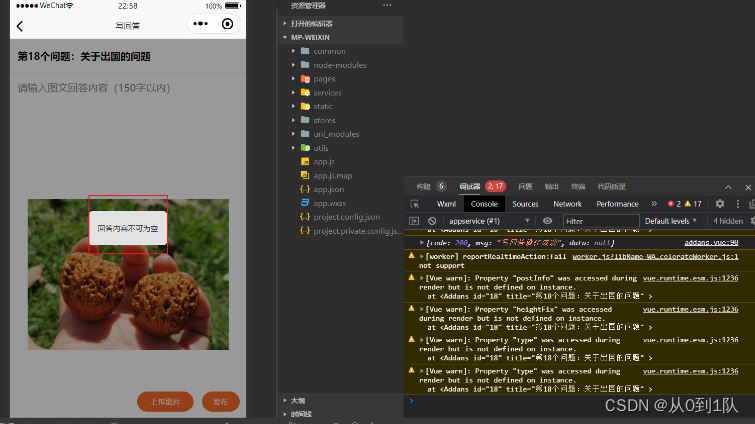Show more devtools tabs via double chevron
Screen dimensions: 755x424
click(x=654, y=204)
